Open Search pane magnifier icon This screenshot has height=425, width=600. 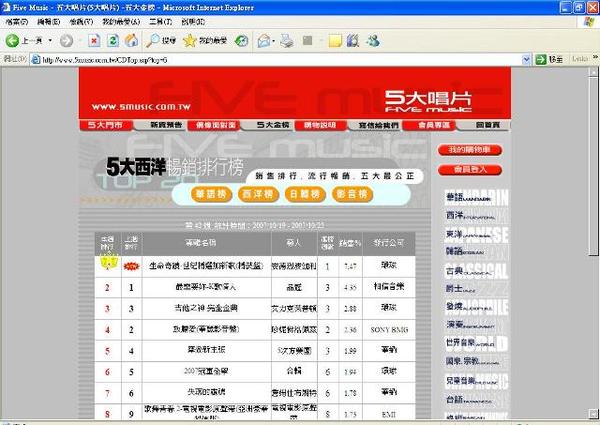[153, 41]
